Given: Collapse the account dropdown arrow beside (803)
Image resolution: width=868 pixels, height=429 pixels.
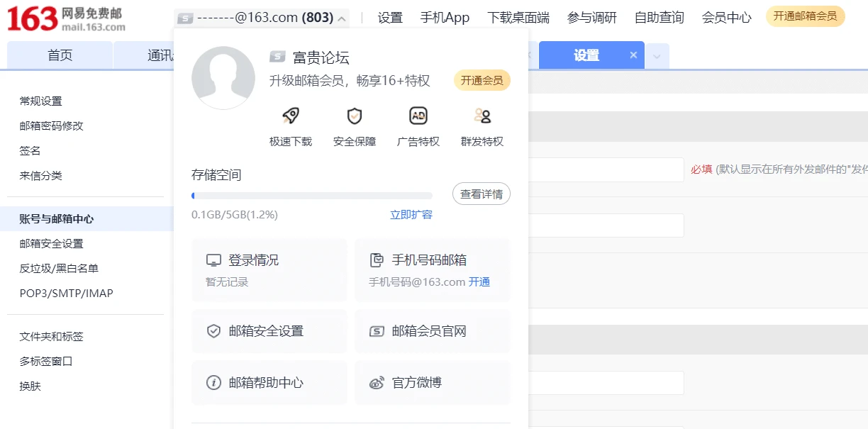Looking at the screenshot, I should pos(343,18).
